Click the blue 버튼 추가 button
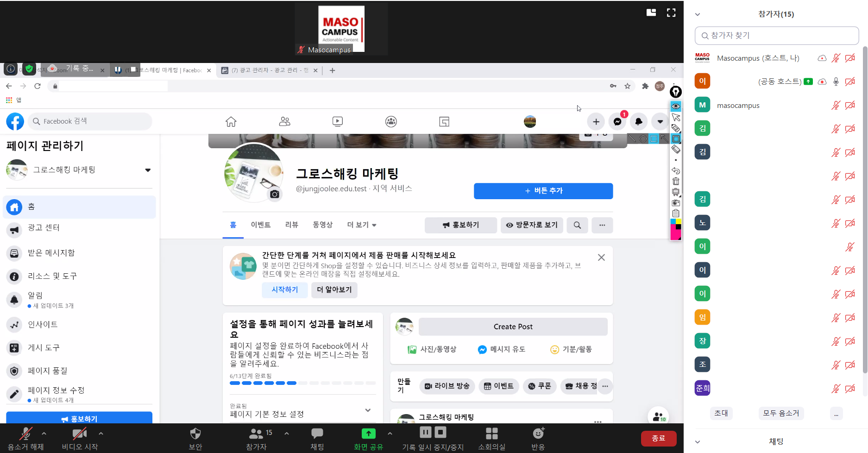 tap(543, 191)
